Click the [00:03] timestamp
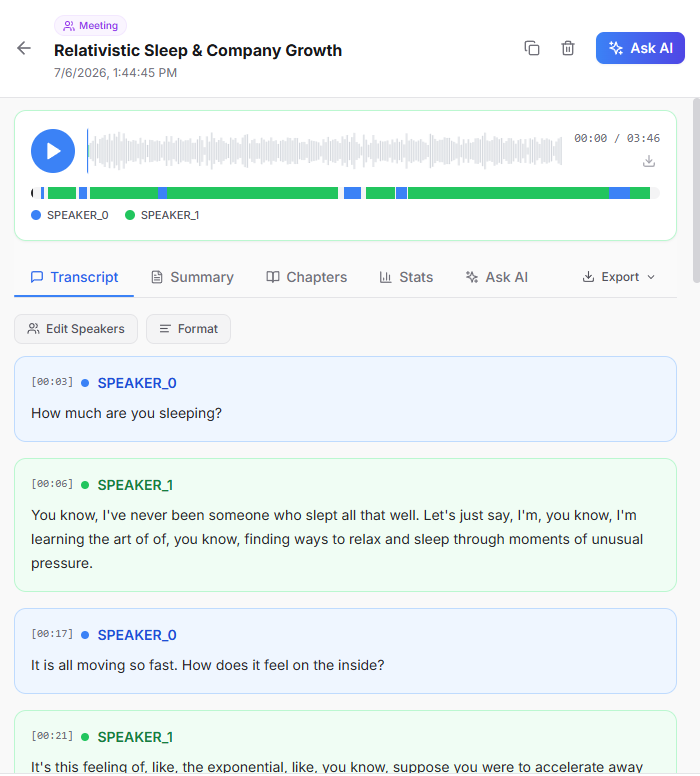 52,382
